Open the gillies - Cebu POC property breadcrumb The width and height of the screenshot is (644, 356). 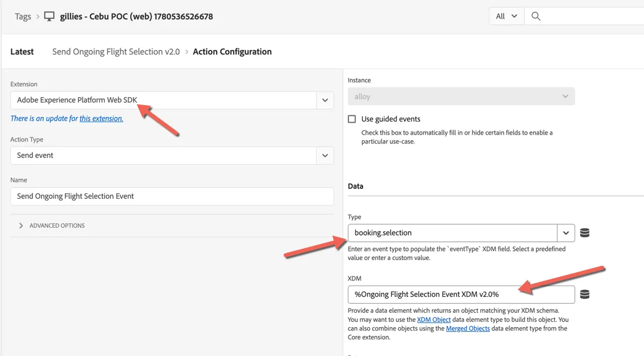tap(136, 16)
